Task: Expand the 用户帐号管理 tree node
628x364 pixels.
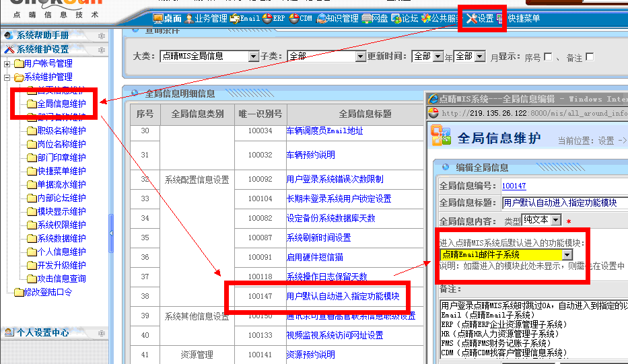Action: click(x=8, y=63)
